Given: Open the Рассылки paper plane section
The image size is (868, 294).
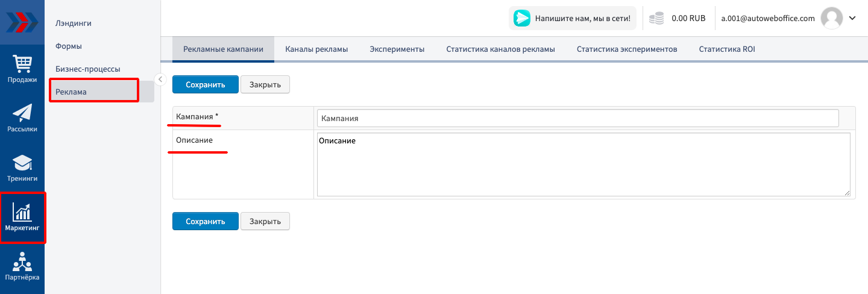Looking at the screenshot, I should 22,118.
